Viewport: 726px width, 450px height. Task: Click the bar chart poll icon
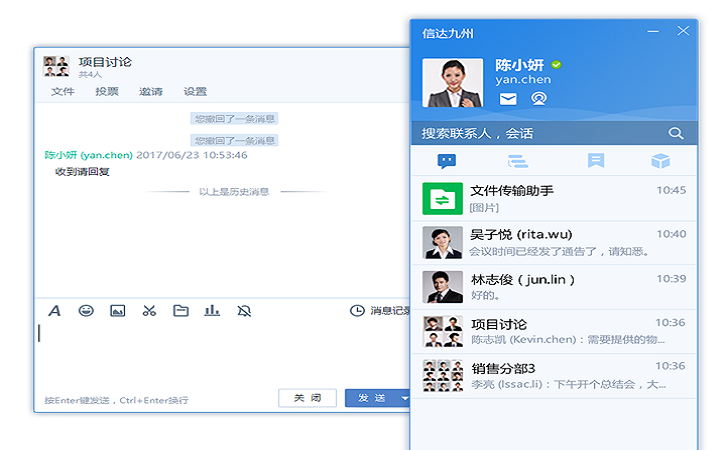[x=212, y=311]
